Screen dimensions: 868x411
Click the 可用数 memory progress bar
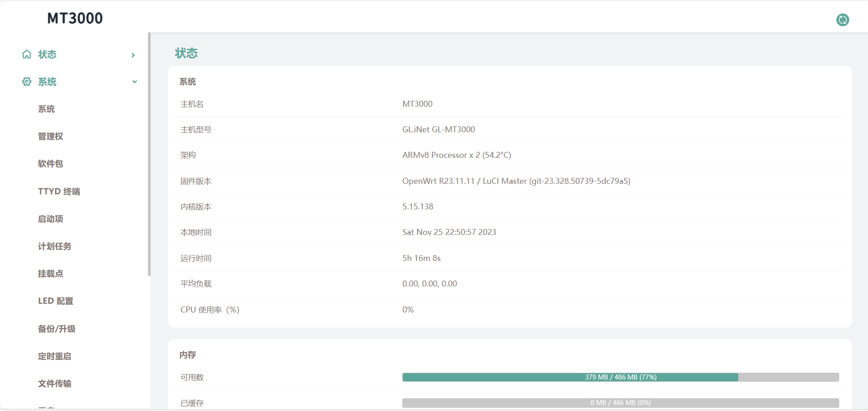tap(620, 377)
